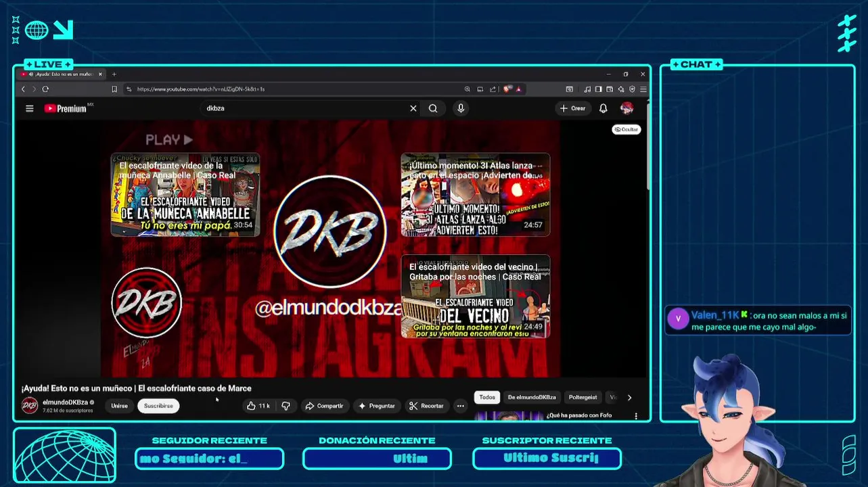The width and height of the screenshot is (868, 487).
Task: Open a new browser tab with plus
Action: 114,74
